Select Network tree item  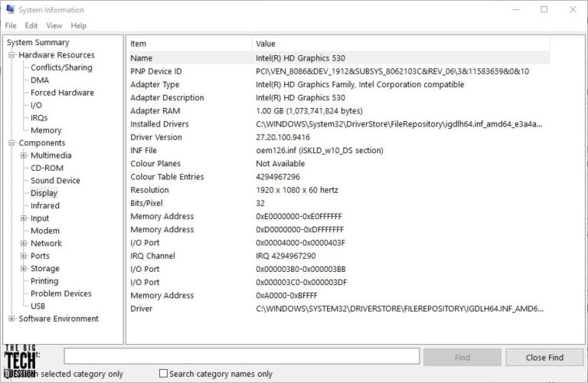pos(46,243)
